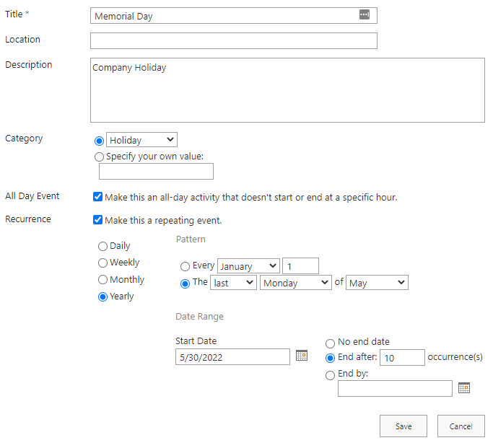Choose the End by radio button
Image resolution: width=493 pixels, height=448 pixels.
click(330, 375)
